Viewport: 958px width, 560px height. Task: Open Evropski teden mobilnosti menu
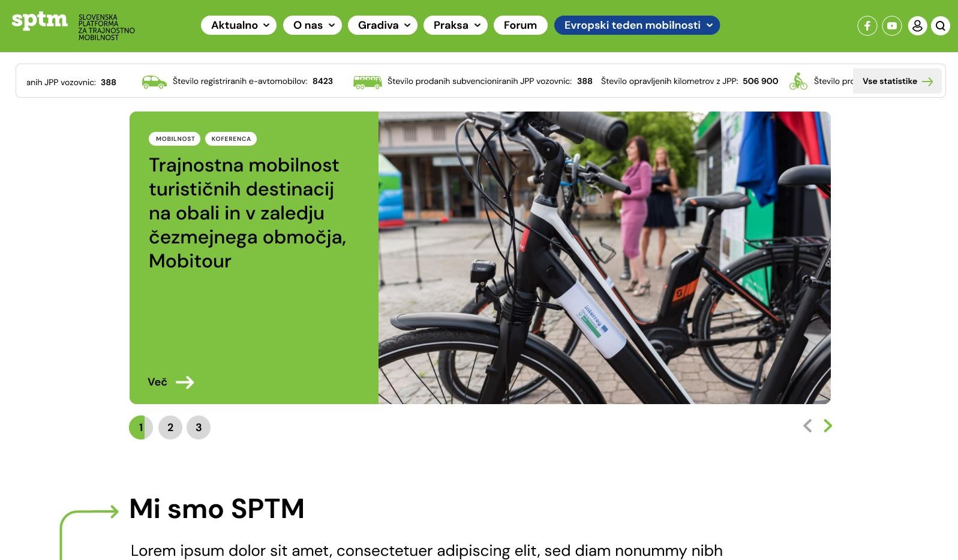tap(637, 25)
